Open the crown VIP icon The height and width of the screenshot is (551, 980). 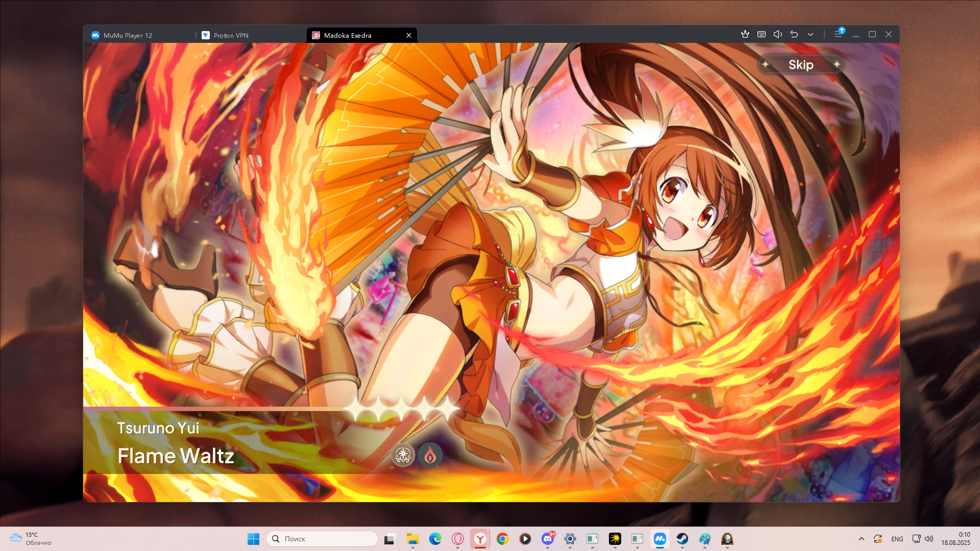[745, 34]
